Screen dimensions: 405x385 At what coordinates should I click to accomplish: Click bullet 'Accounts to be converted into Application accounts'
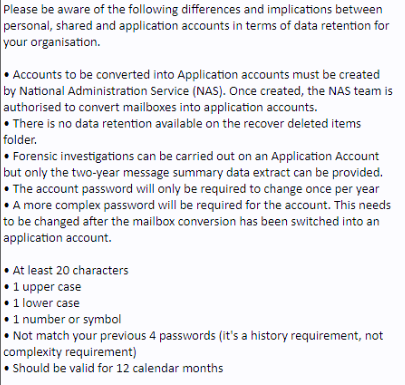coord(192,75)
